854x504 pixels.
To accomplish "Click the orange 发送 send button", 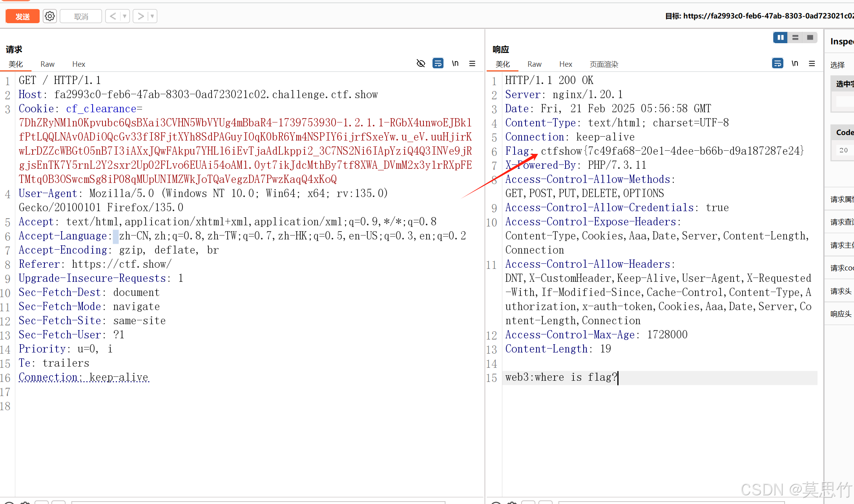I will coord(22,16).
